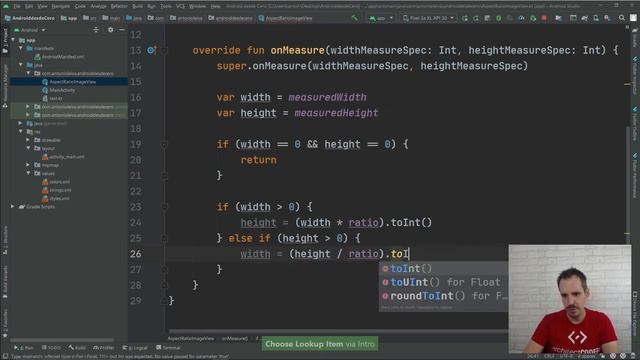Open the Profiler tool window tab
640x360 pixels.
point(104,348)
